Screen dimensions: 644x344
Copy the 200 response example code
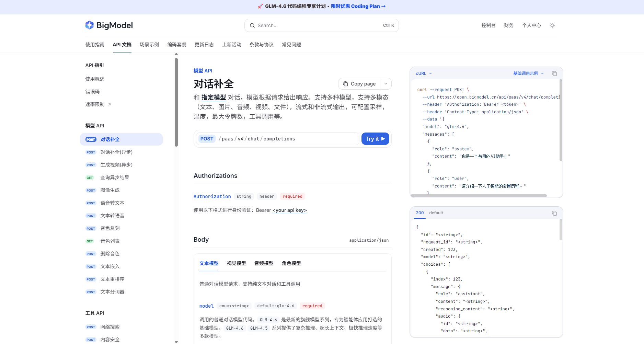(x=554, y=213)
